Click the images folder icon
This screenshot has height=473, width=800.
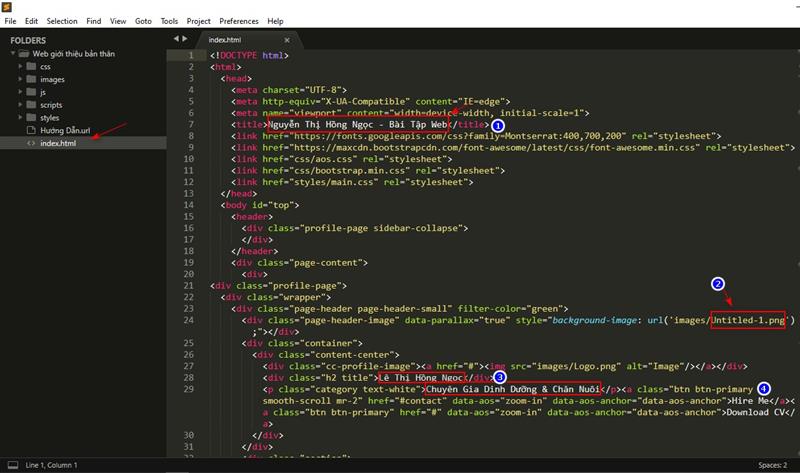click(x=32, y=79)
